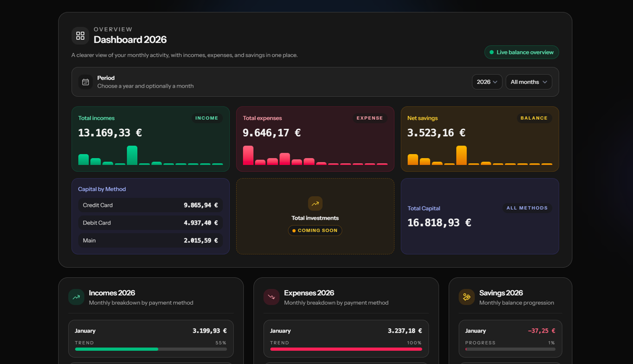Click the COMING SOON badge

click(x=315, y=230)
